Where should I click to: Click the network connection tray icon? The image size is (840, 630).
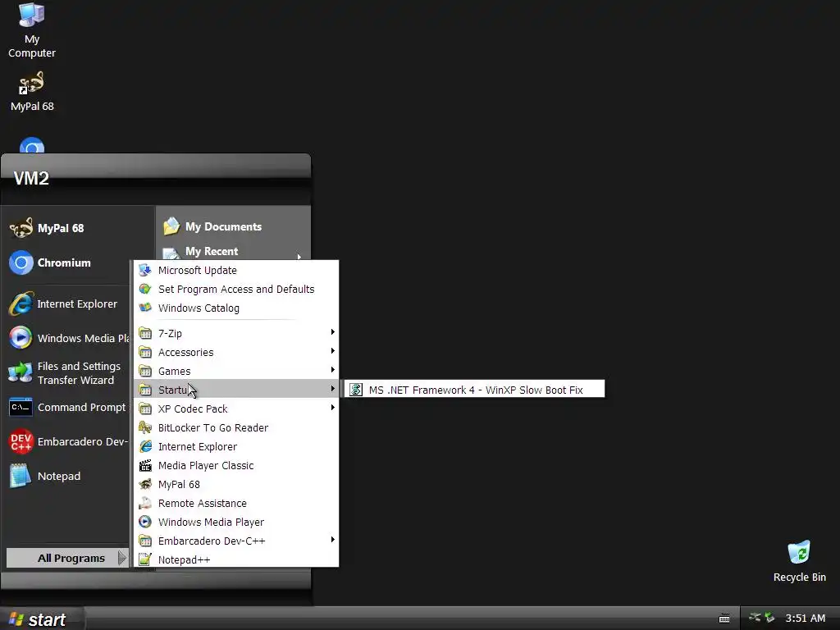755,617
